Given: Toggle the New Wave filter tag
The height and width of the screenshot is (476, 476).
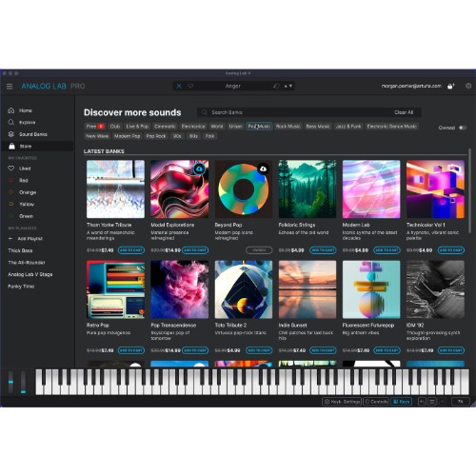Looking at the screenshot, I should click(x=97, y=136).
